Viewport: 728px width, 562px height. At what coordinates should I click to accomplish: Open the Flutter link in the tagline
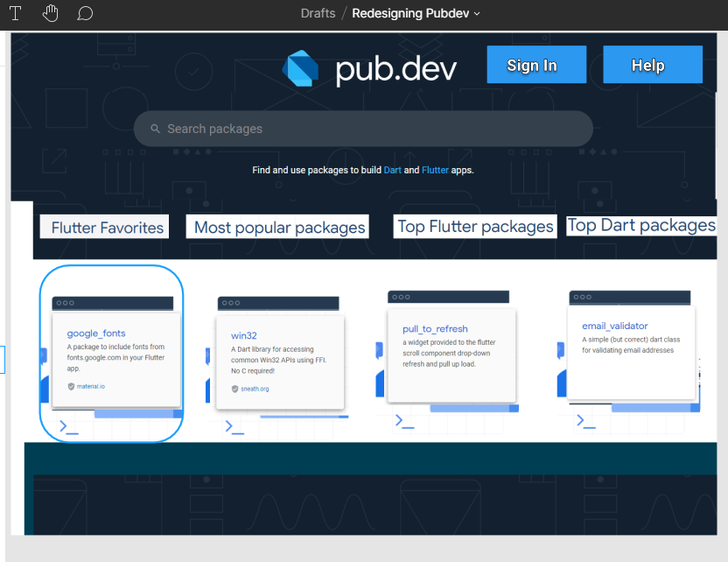pyautogui.click(x=435, y=170)
